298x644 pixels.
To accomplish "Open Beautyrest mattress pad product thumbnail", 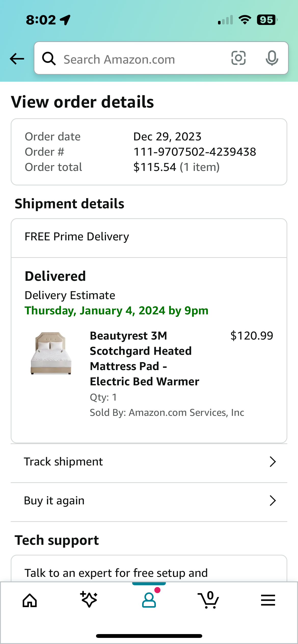I will point(51,353).
